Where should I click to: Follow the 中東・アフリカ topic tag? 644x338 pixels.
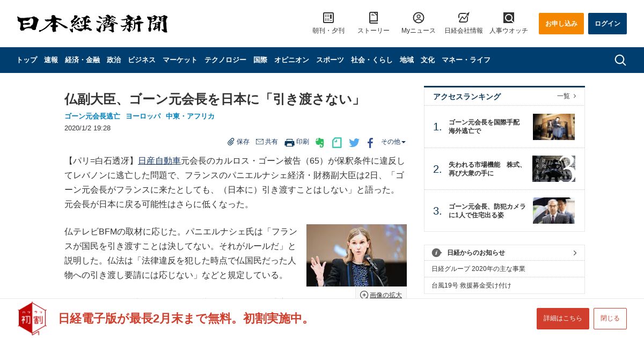pos(190,116)
